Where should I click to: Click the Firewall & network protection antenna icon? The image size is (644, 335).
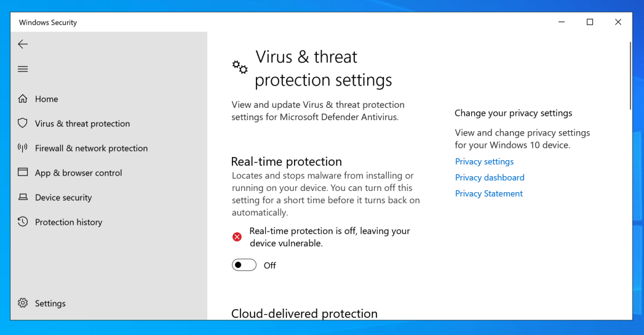click(x=23, y=148)
